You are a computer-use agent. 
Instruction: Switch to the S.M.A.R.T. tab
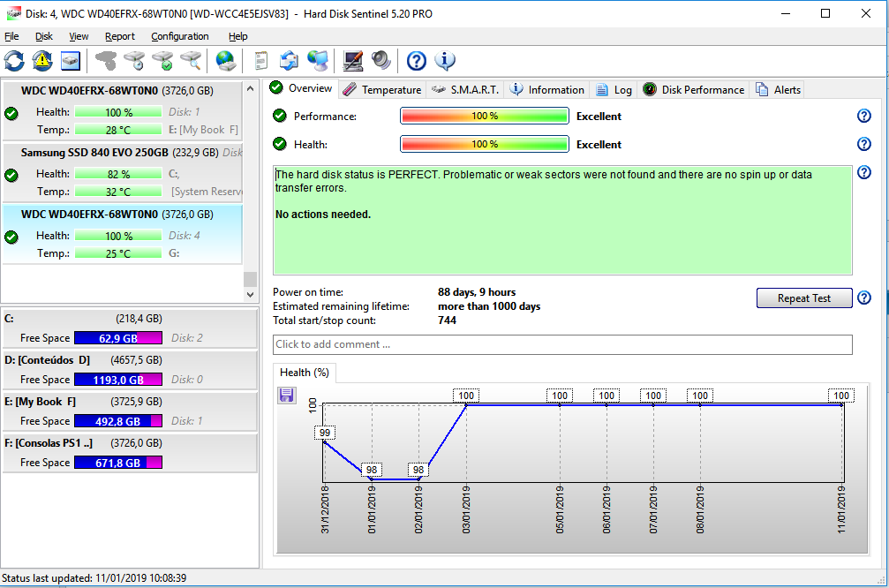[x=465, y=89]
